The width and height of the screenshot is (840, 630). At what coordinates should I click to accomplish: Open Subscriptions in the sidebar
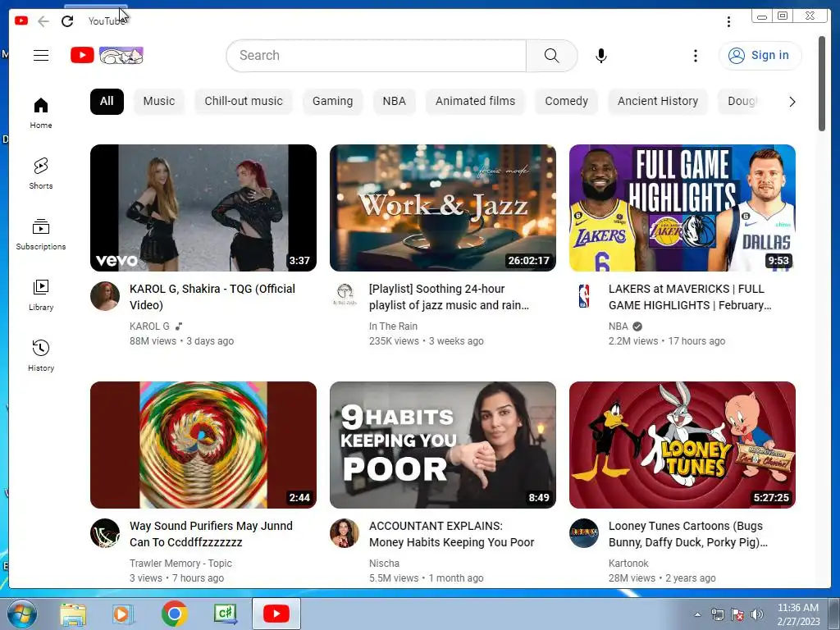(x=41, y=235)
